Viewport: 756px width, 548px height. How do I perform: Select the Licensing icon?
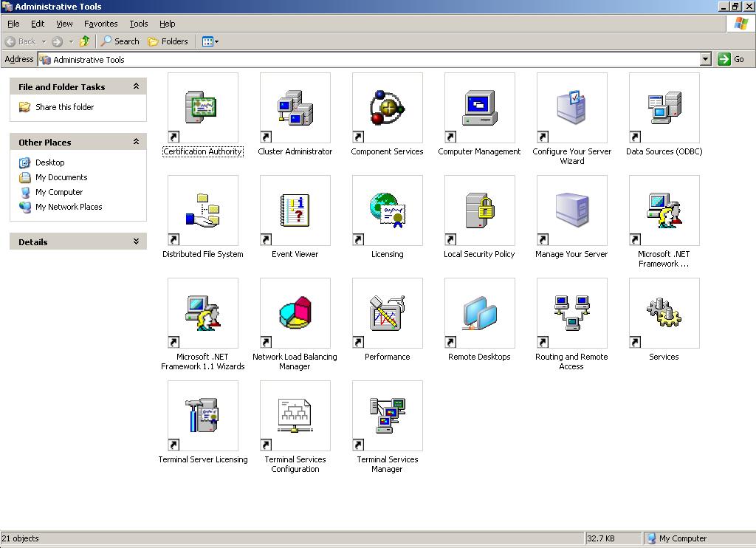(387, 210)
